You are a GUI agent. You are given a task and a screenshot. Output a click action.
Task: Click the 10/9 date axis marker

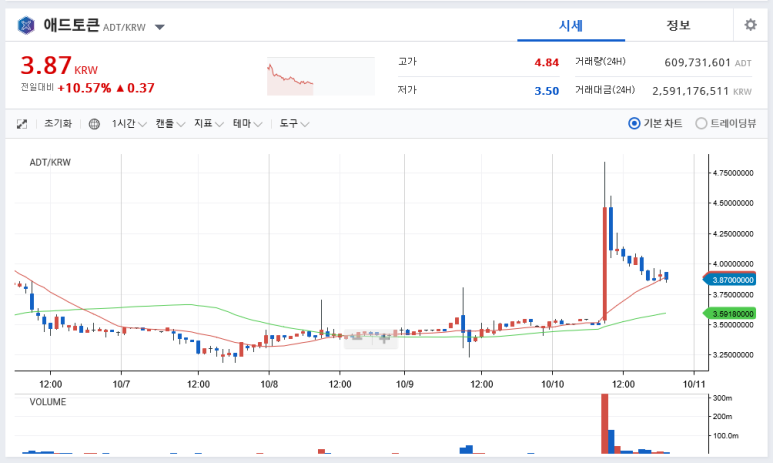[405, 384]
